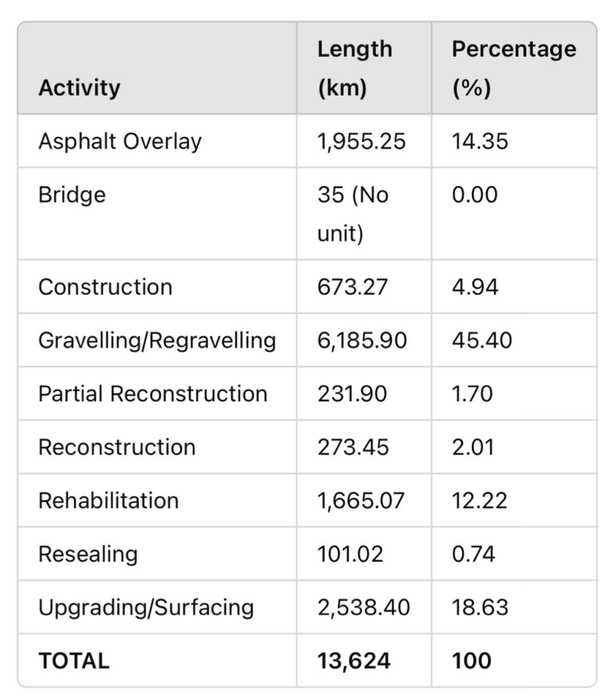Select the Asphalt Overlay row label
This screenshot has width=616, height=699.
pos(120,141)
